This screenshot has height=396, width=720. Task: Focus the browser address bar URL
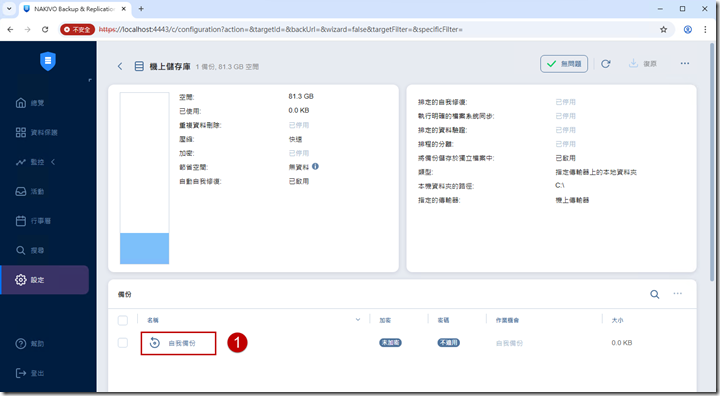[281, 29]
